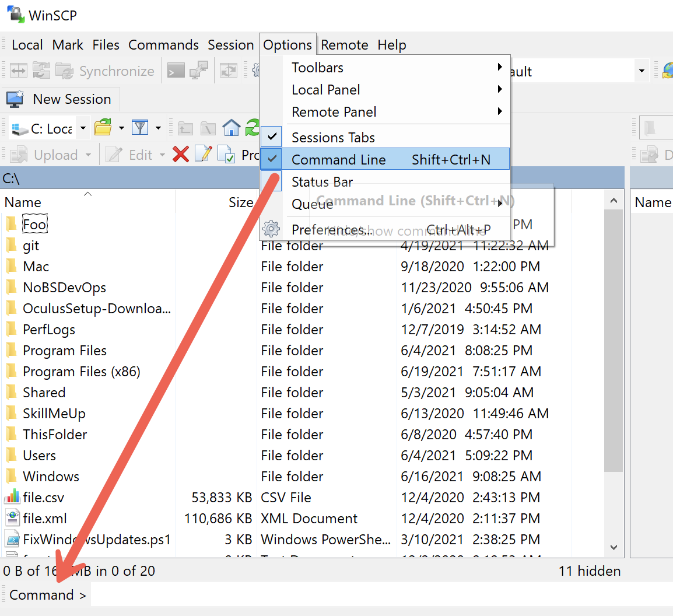The height and width of the screenshot is (616, 673).
Task: Sort local panel by Name column
Action: tap(87, 202)
